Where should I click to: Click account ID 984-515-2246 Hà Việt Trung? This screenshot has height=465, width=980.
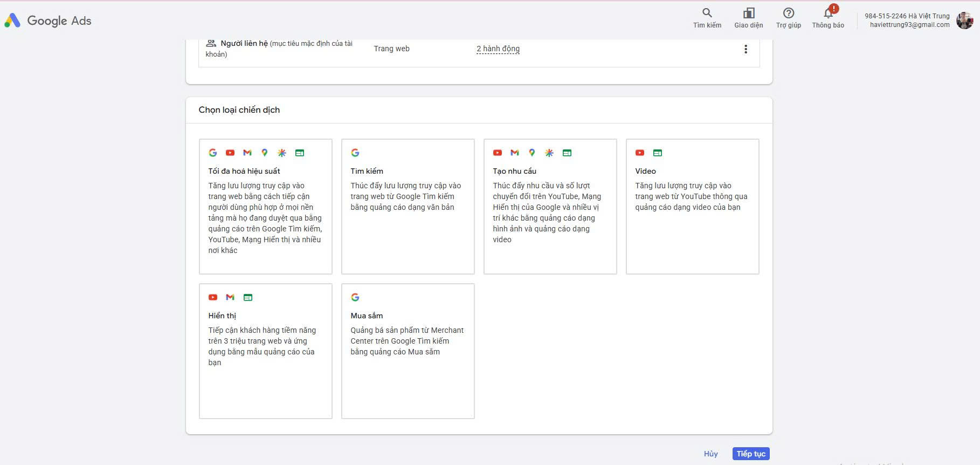(x=907, y=16)
